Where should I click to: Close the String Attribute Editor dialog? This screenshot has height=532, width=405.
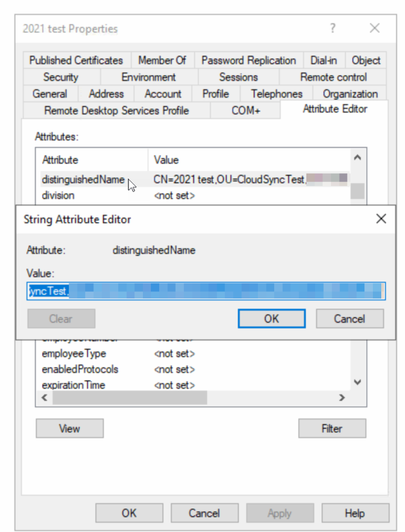381,219
